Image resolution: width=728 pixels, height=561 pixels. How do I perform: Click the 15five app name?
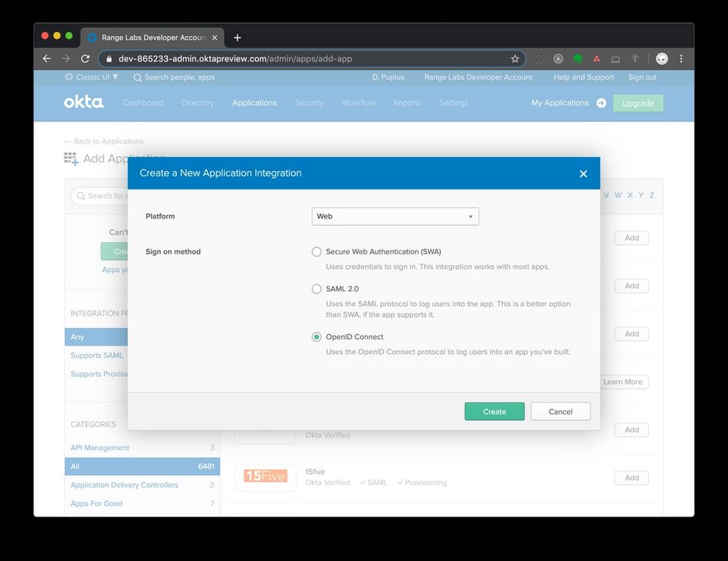315,472
